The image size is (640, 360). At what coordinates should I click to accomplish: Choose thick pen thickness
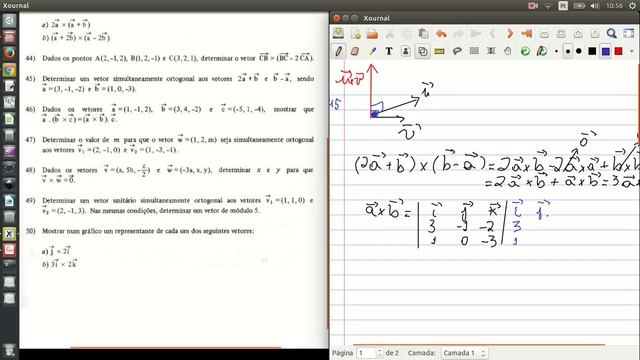(579, 51)
